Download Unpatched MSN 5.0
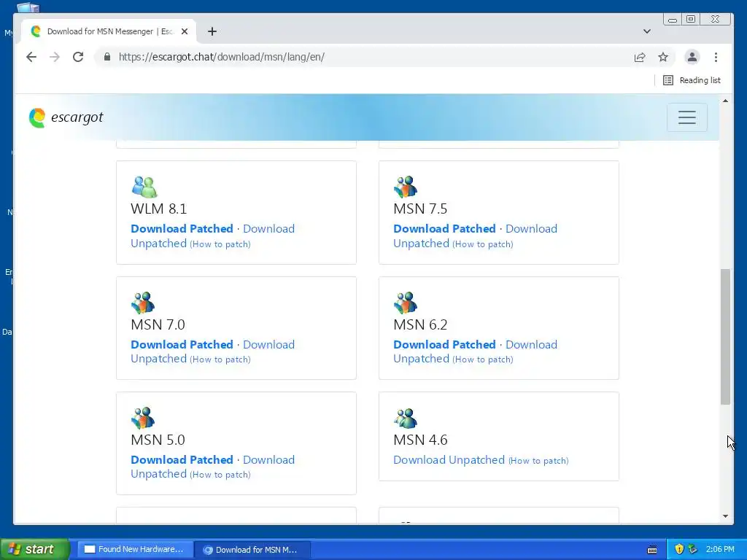Viewport: 747px width, 560px height. coord(268,459)
